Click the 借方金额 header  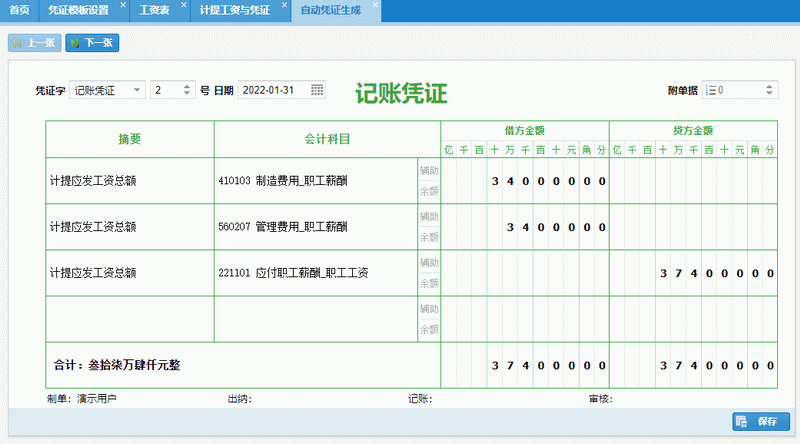[525, 131]
